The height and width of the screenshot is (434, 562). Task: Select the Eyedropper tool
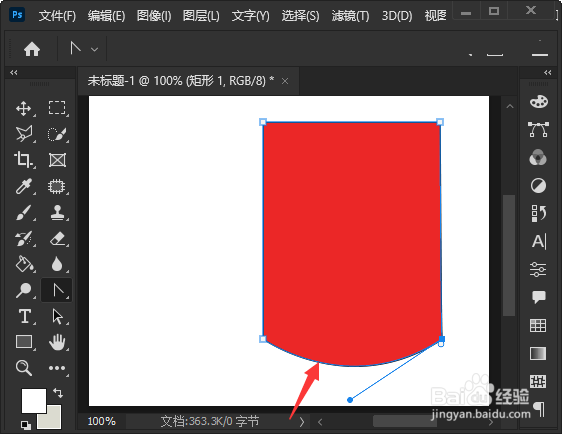tap(24, 186)
